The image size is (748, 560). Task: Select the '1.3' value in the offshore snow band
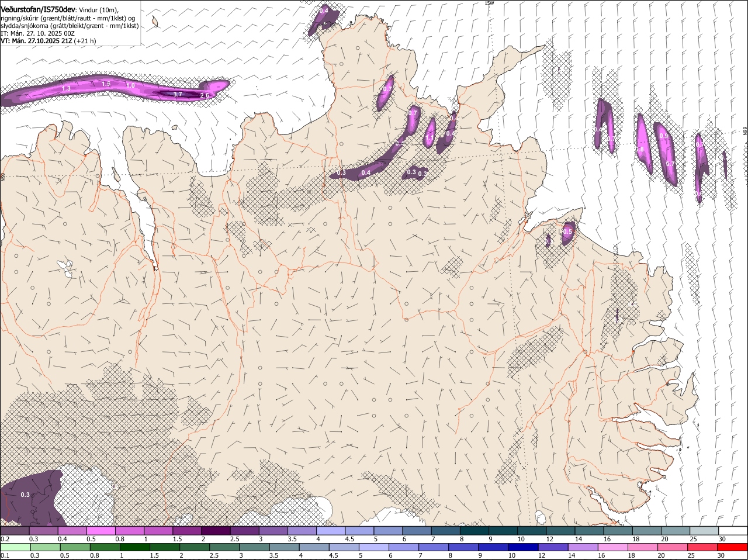(66, 88)
